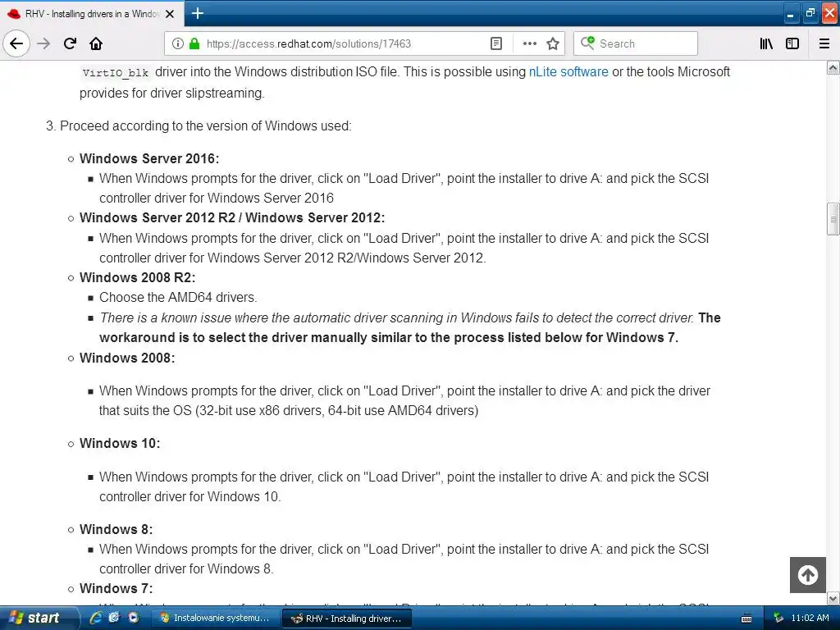The width and height of the screenshot is (840, 630).
Task: Toggle reader view for this page
Action: (x=496, y=43)
